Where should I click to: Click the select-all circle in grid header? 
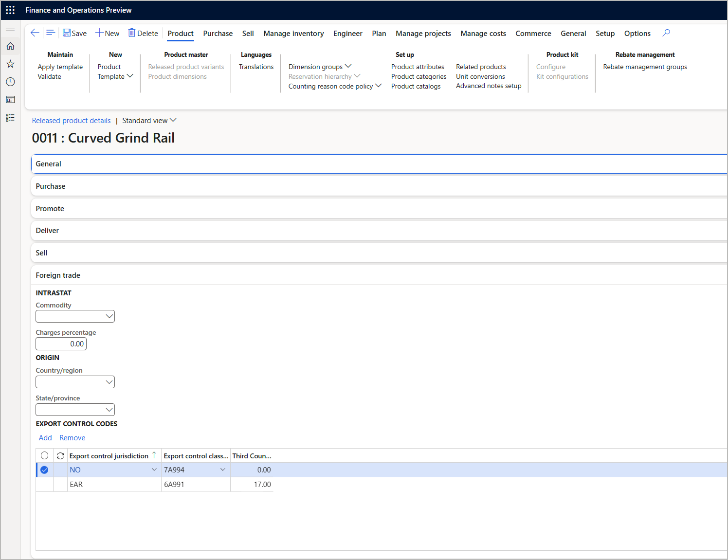44,455
